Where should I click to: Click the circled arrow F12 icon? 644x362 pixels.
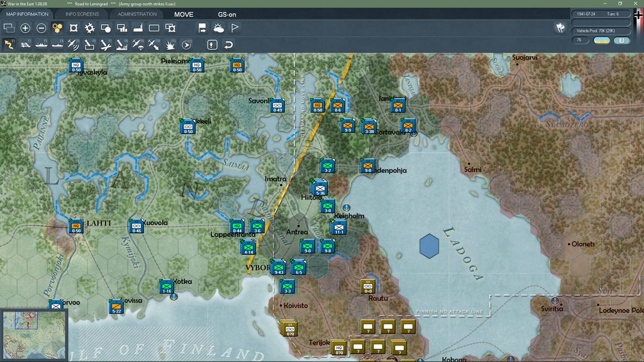click(x=186, y=45)
